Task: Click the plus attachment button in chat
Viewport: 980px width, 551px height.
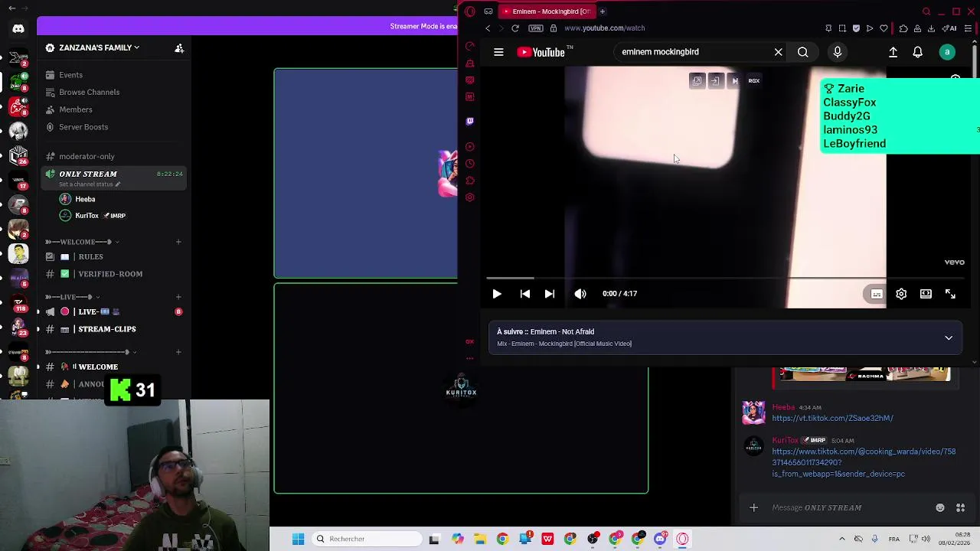Action: click(x=753, y=507)
